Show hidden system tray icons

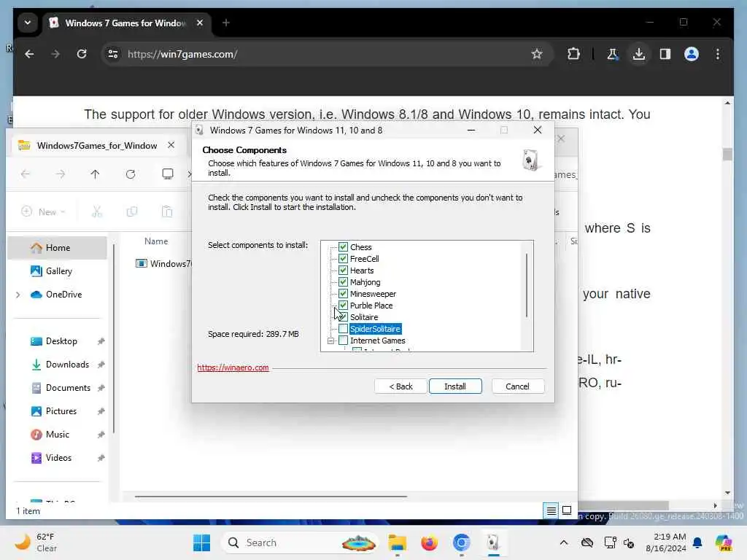tap(564, 542)
